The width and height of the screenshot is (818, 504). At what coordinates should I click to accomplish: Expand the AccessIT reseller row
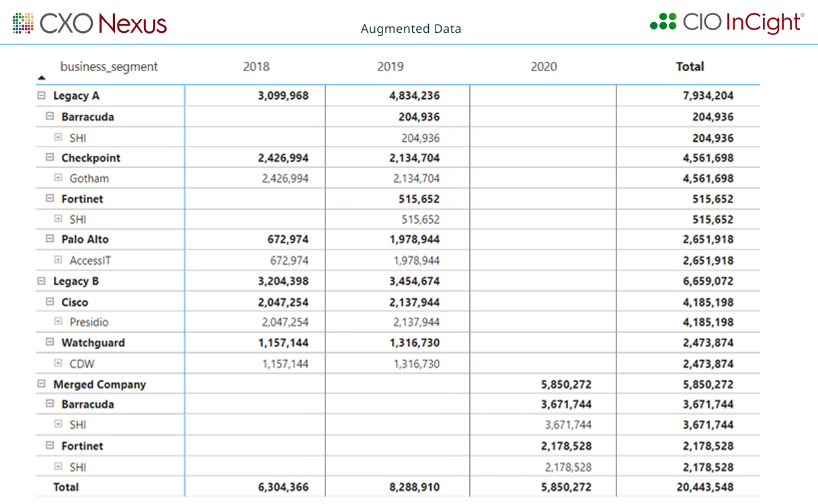(58, 261)
